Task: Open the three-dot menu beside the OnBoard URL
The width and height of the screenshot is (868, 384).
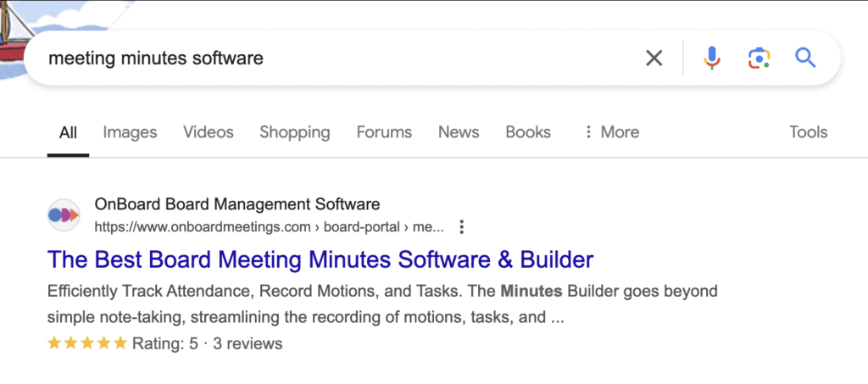Action: 461,227
